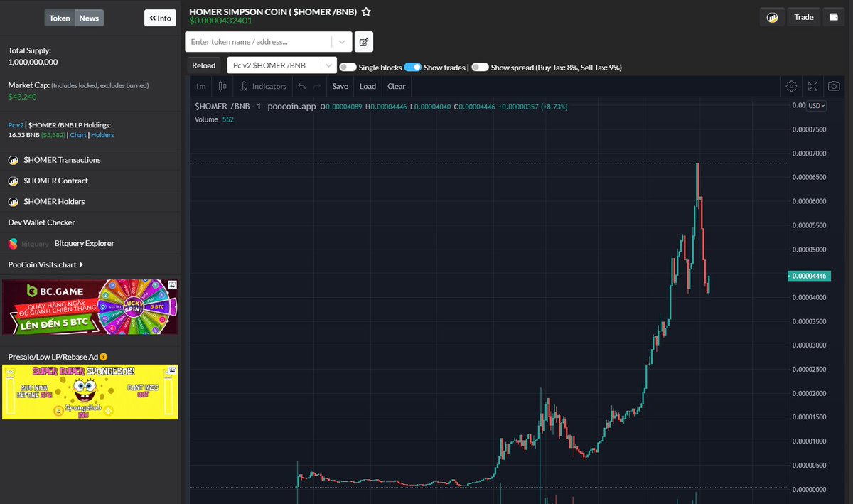The height and width of the screenshot is (504, 853).
Task: Click the $0.0000432401 price text
Action: tap(220, 21)
